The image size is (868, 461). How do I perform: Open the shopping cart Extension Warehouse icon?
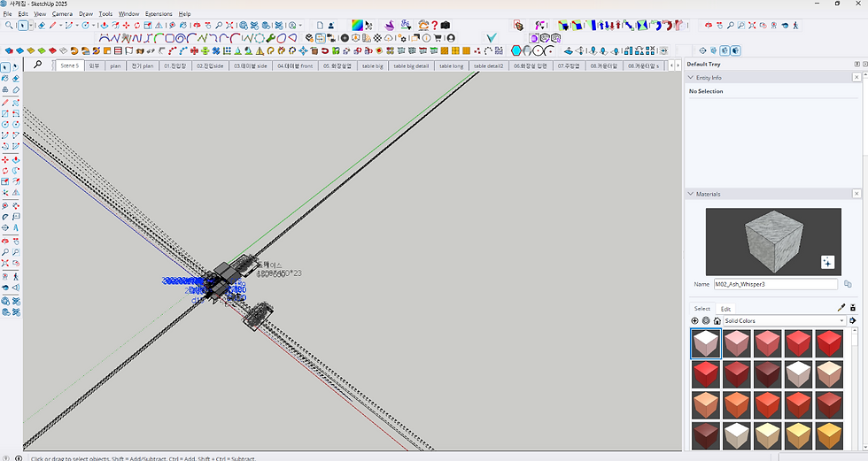(x=438, y=38)
